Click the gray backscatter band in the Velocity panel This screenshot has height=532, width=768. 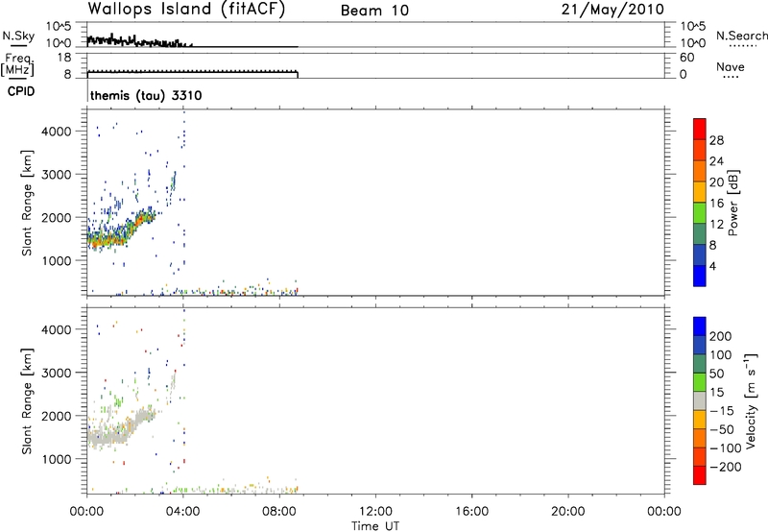point(122,427)
